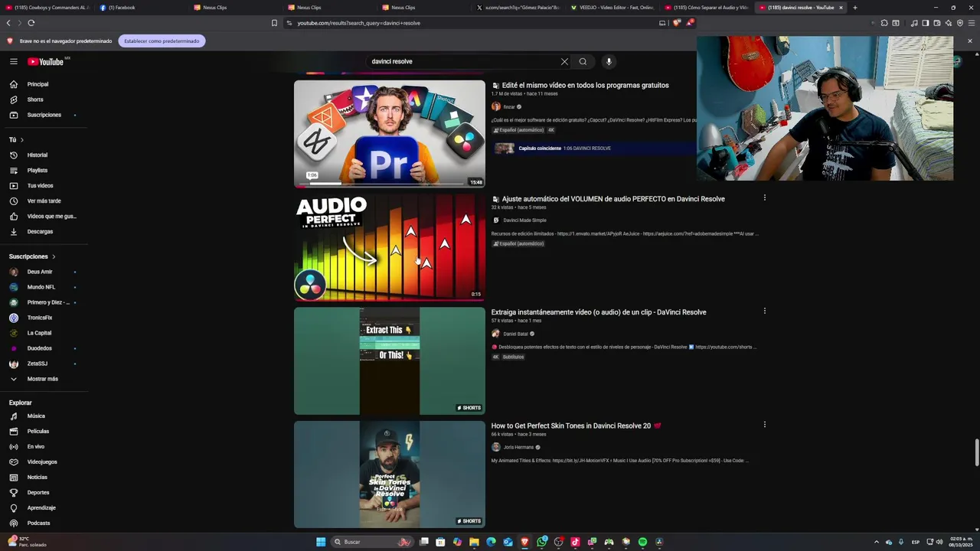Screen dimensions: 980x551
Task: Bookmark this page
Action: click(274, 23)
